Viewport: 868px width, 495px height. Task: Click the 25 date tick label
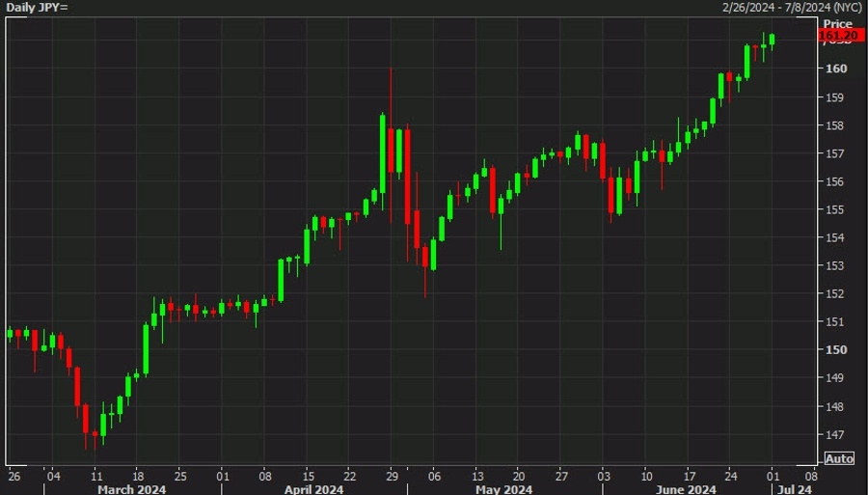180,476
